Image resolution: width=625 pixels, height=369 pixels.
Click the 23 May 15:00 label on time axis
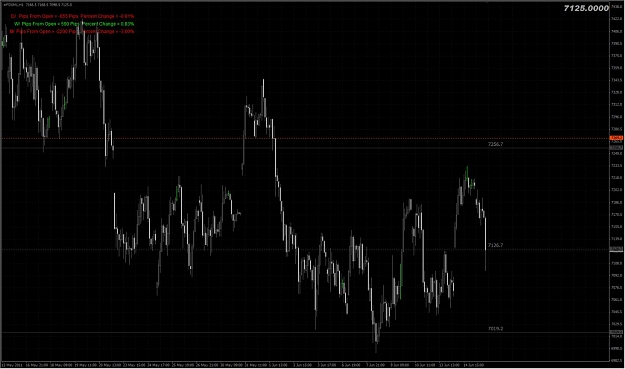(x=134, y=365)
